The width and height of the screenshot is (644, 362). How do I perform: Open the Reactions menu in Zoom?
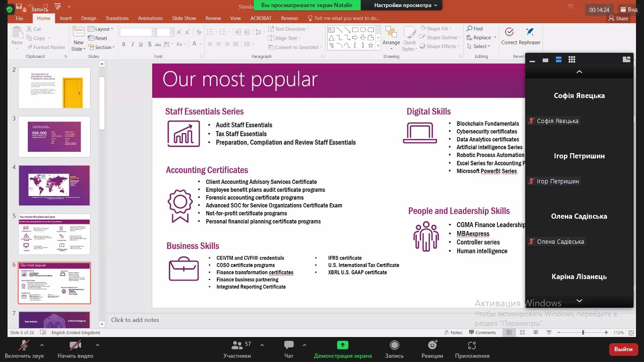click(x=432, y=349)
